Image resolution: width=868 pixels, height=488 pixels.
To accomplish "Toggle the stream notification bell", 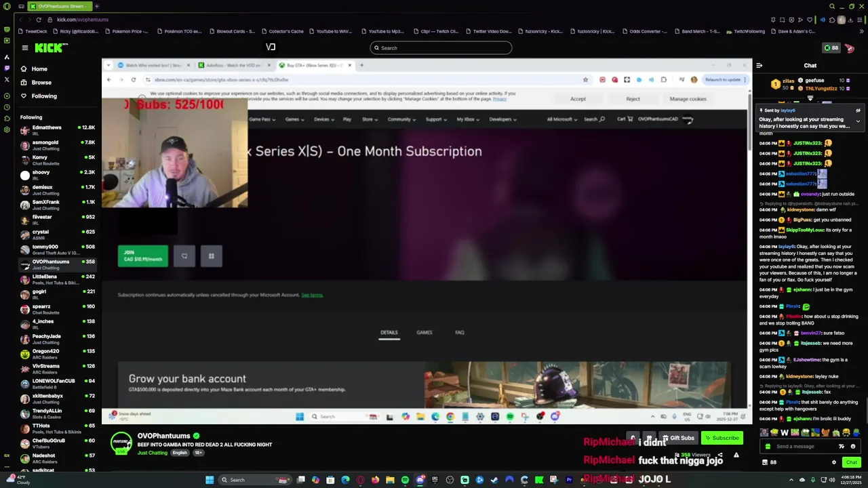I will (x=632, y=438).
